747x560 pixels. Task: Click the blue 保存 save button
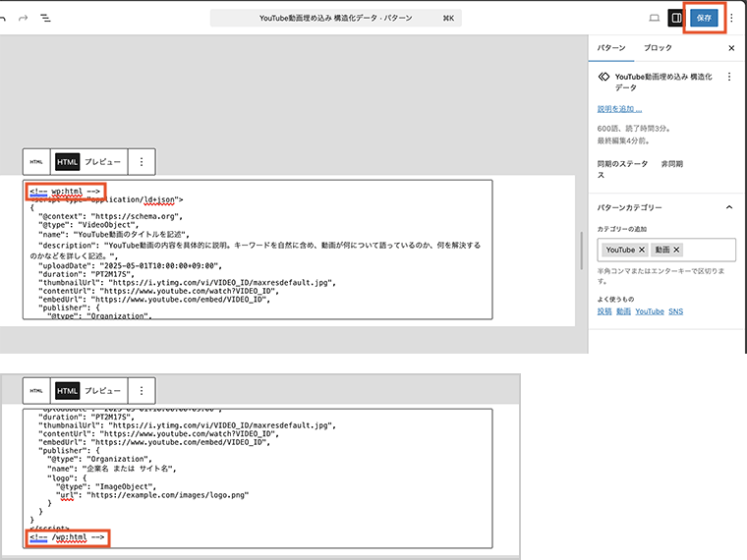704,18
